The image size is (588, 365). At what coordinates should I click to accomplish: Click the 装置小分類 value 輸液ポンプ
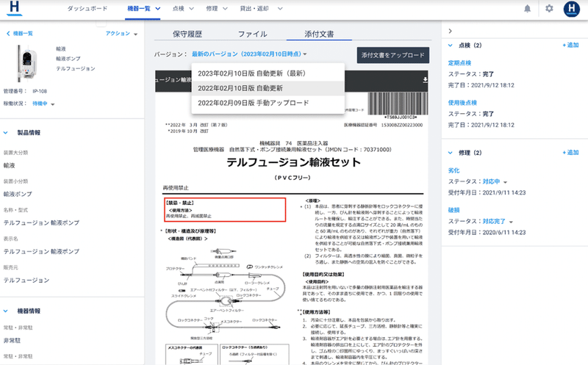click(18, 194)
